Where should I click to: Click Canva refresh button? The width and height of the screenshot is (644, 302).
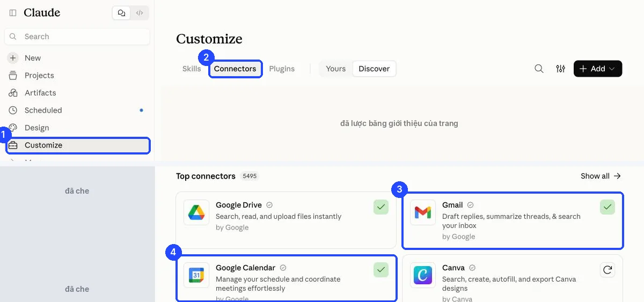pos(608,270)
